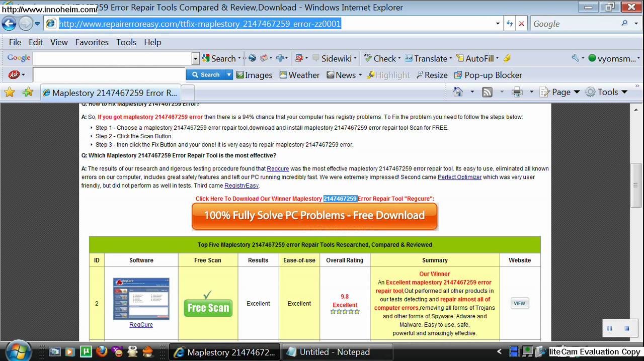Click the Print printer icon

pos(517,92)
